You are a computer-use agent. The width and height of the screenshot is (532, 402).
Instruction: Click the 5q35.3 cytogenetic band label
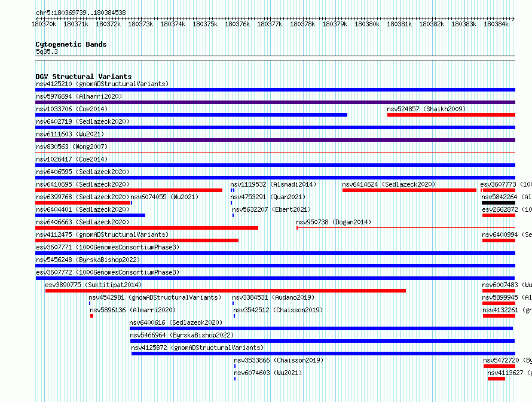[47, 51]
